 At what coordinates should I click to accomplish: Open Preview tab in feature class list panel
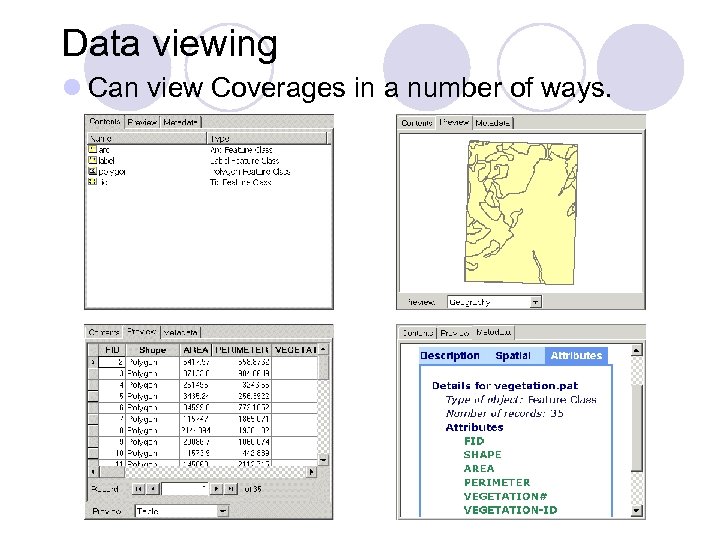point(142,123)
